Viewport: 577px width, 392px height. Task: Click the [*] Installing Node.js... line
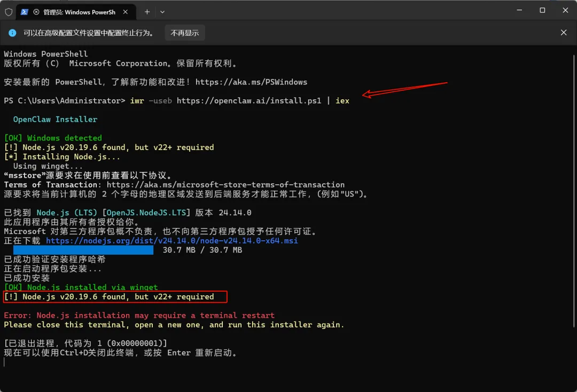pos(62,156)
